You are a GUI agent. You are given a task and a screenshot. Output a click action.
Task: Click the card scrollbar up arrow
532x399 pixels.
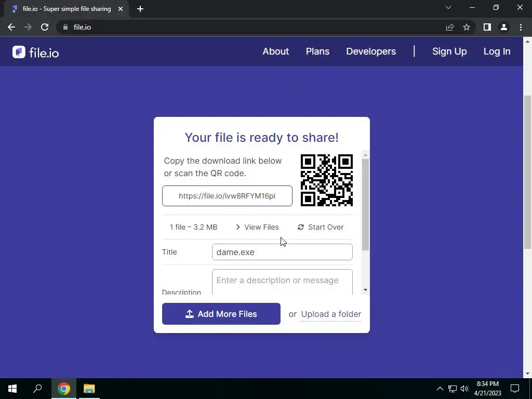point(365,155)
